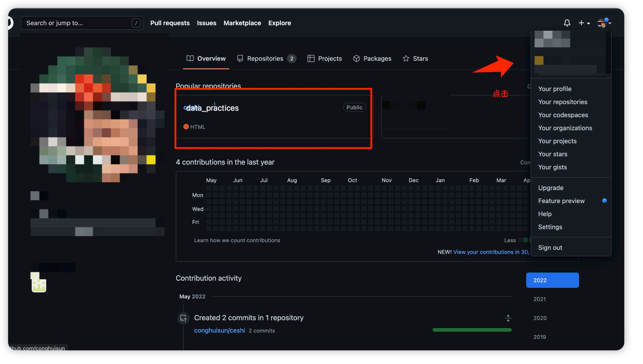Choose Your repositories from the menu
The height and width of the screenshot is (364, 643).
point(570,102)
